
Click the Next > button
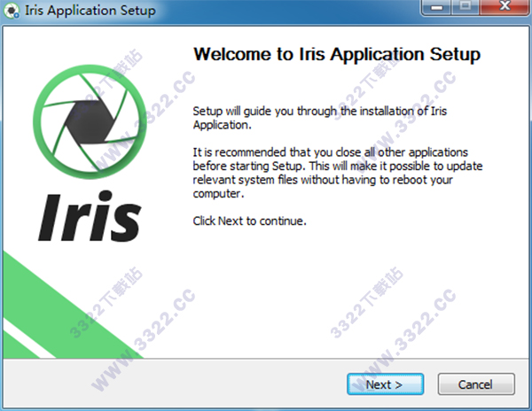[x=385, y=384]
